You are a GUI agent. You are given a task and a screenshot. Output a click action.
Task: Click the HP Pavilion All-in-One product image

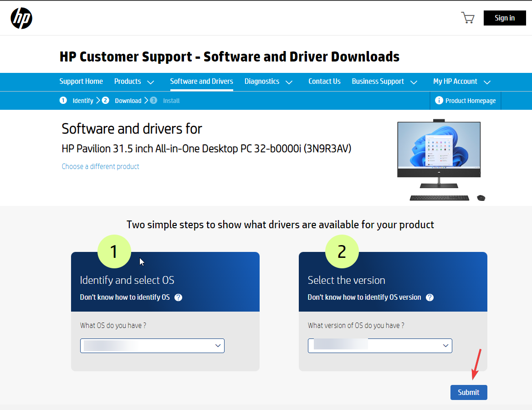pyautogui.click(x=441, y=159)
